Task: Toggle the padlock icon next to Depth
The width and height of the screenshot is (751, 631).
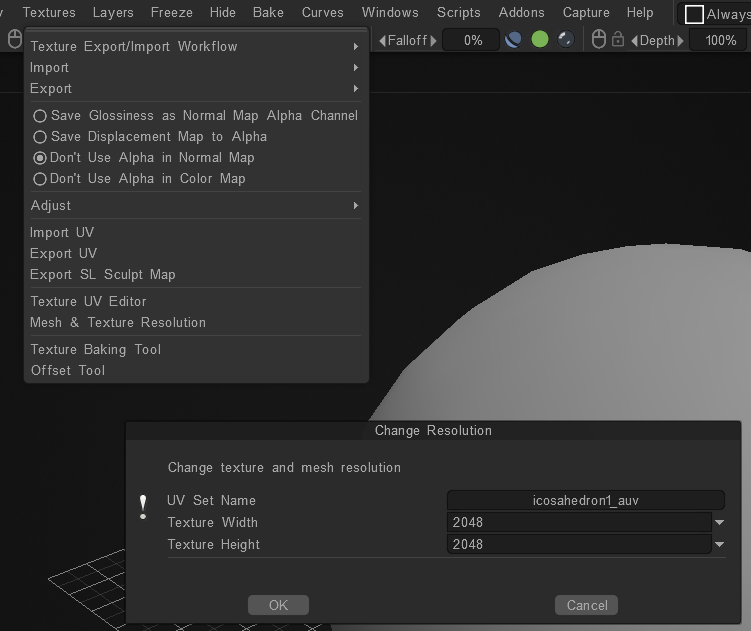Action: pyautogui.click(x=618, y=40)
